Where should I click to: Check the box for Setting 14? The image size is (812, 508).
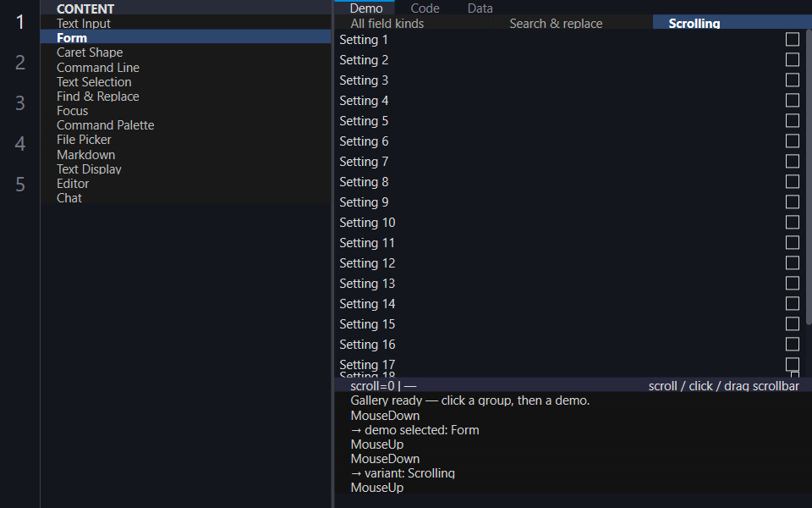pos(793,303)
